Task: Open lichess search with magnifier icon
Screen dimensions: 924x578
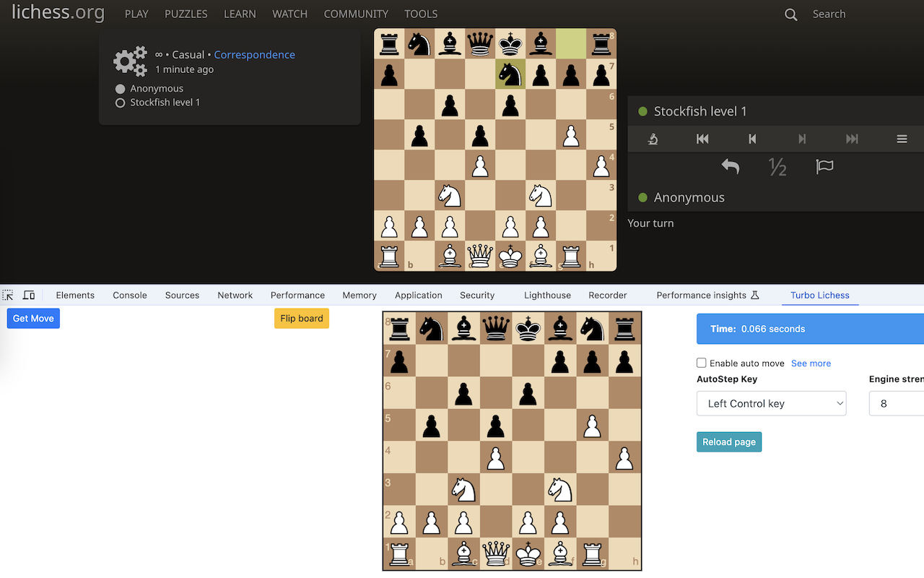Action: tap(790, 14)
